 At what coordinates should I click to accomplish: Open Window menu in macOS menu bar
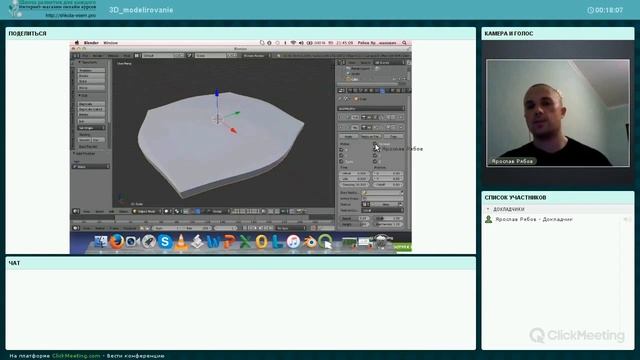pyautogui.click(x=111, y=43)
